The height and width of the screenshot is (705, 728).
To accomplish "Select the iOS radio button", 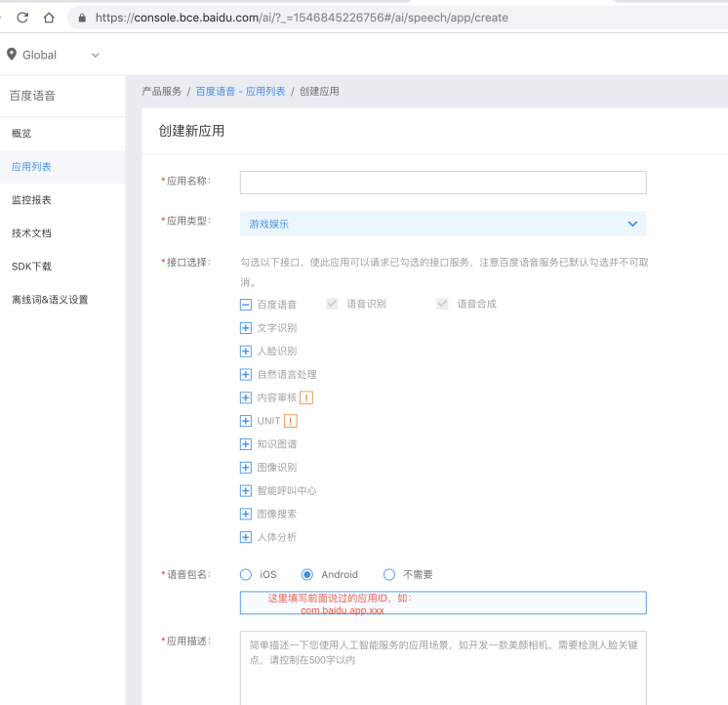I will 246,574.
